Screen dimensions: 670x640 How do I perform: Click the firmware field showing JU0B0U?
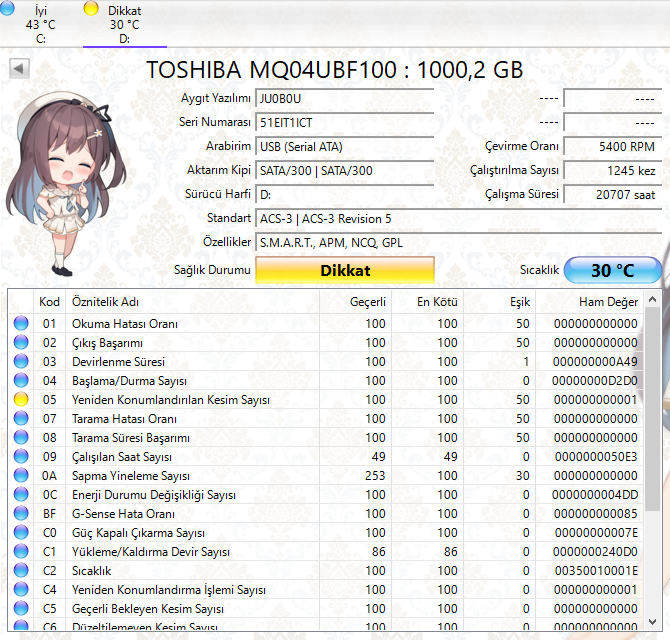click(345, 99)
